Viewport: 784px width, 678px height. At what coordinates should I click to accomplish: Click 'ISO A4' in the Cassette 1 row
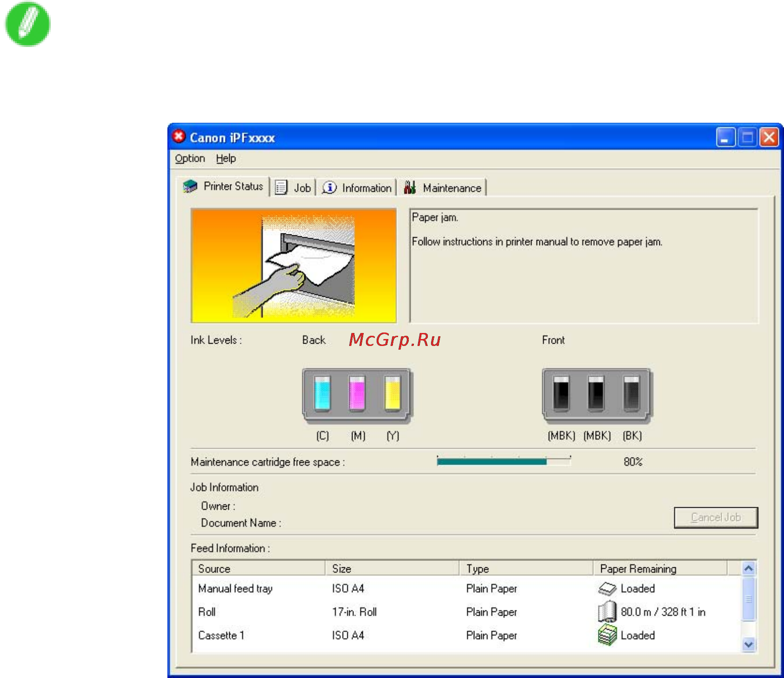[348, 635]
